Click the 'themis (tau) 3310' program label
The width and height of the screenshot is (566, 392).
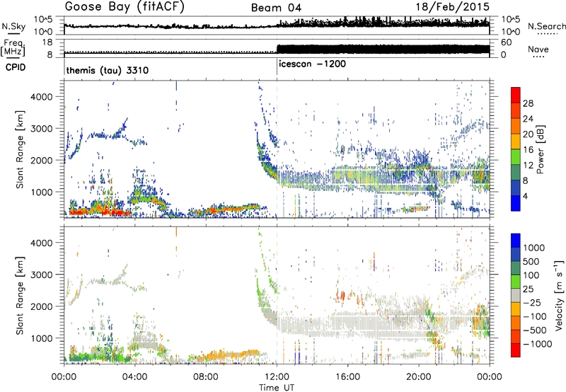[x=108, y=70]
